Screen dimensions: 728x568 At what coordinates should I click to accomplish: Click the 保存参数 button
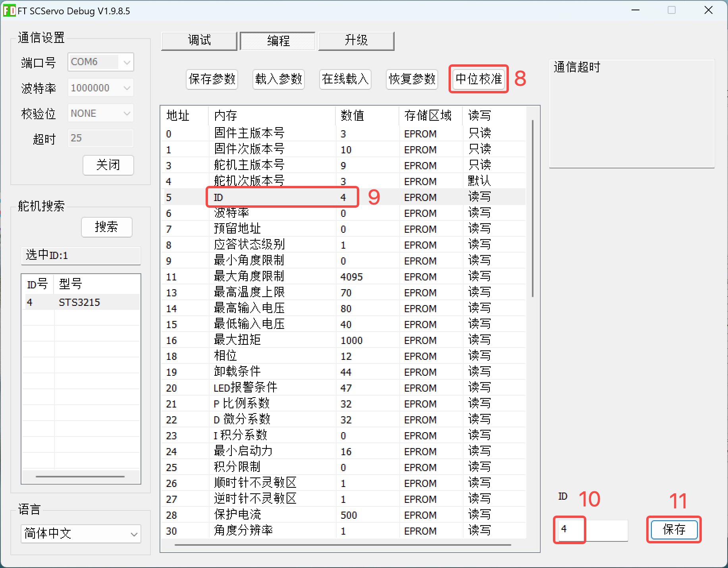click(x=212, y=79)
